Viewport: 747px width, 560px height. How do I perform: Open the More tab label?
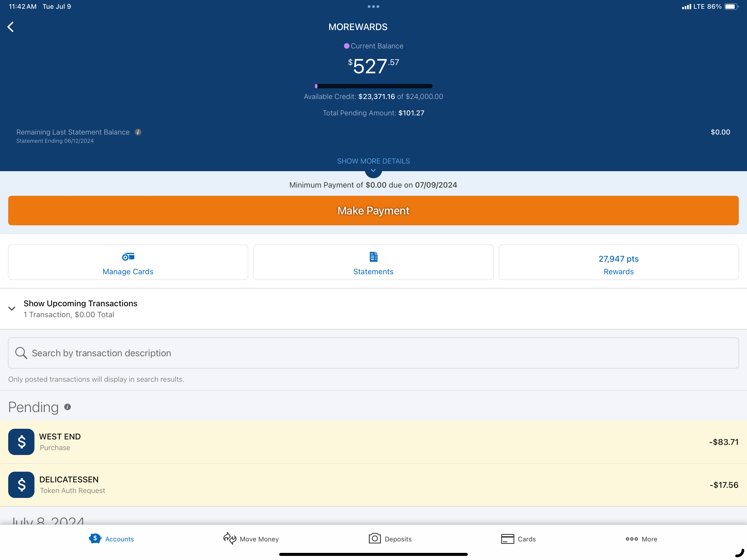[x=649, y=539]
